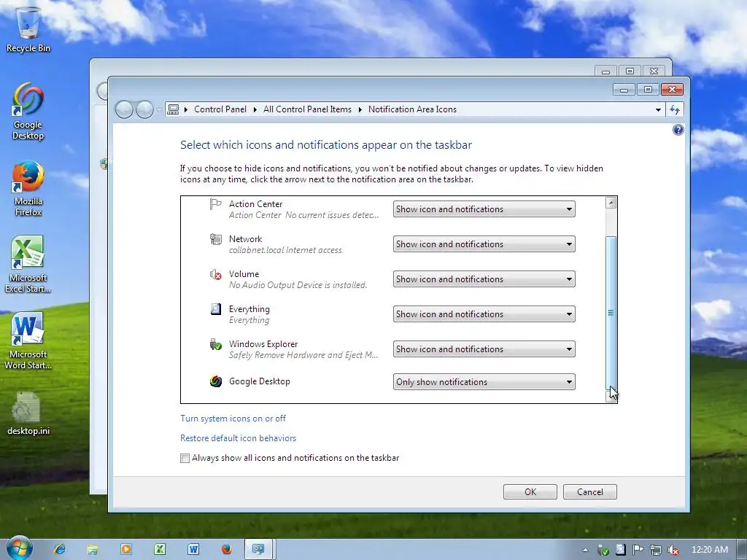Expand the arrow before Notification Area Icons
747x560 pixels.
click(x=360, y=109)
